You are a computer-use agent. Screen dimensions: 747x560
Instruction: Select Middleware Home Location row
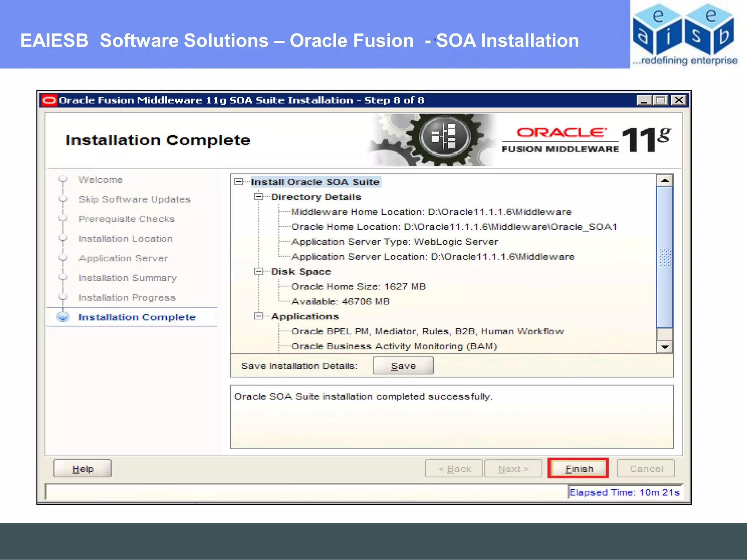click(431, 212)
